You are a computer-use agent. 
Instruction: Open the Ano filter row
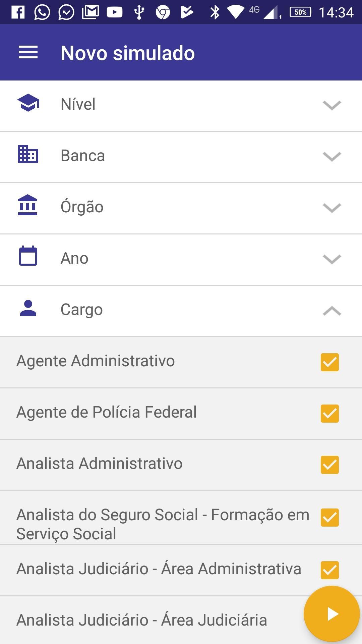point(181,259)
